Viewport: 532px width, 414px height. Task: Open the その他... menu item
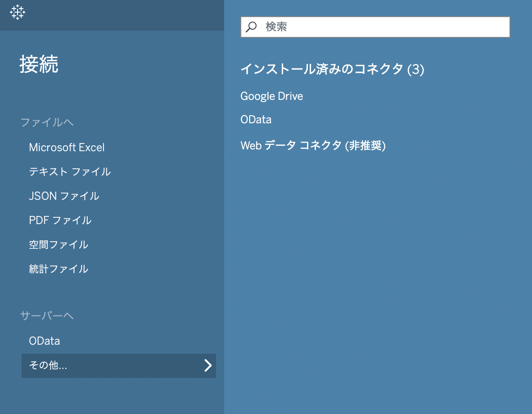pos(119,365)
